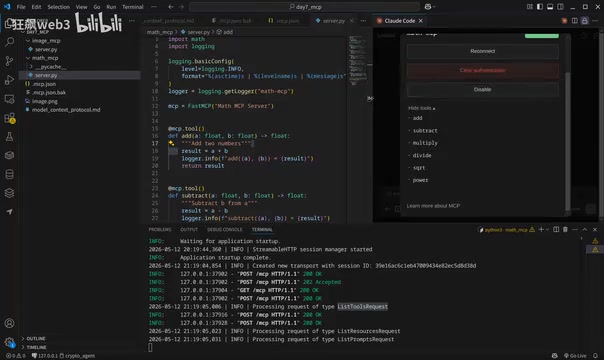Go back with the navigation arrow

coord(171,7)
